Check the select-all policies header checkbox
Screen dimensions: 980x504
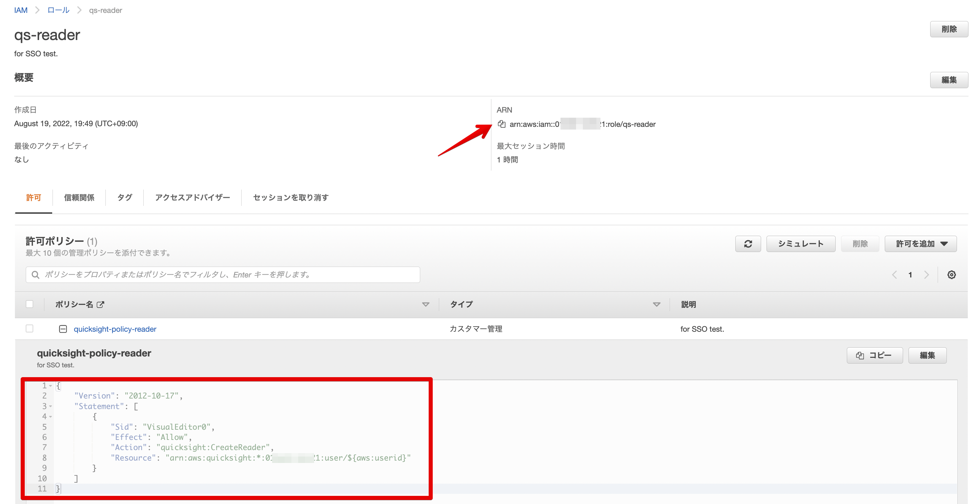(29, 304)
